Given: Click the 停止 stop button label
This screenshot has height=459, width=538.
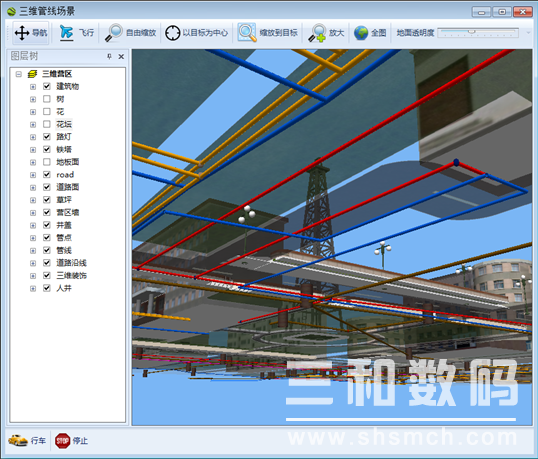Looking at the screenshot, I should [x=80, y=440].
